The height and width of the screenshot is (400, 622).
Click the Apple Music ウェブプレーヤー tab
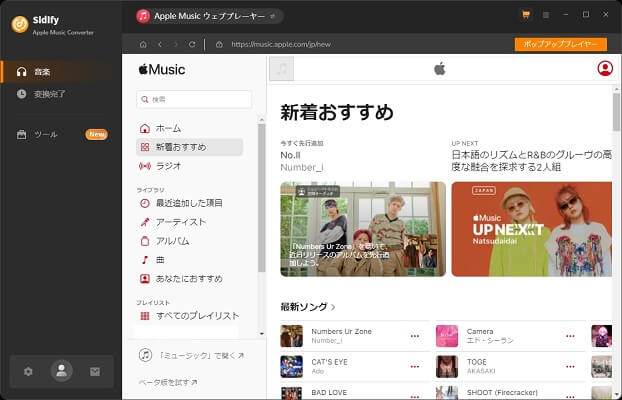(x=209, y=16)
